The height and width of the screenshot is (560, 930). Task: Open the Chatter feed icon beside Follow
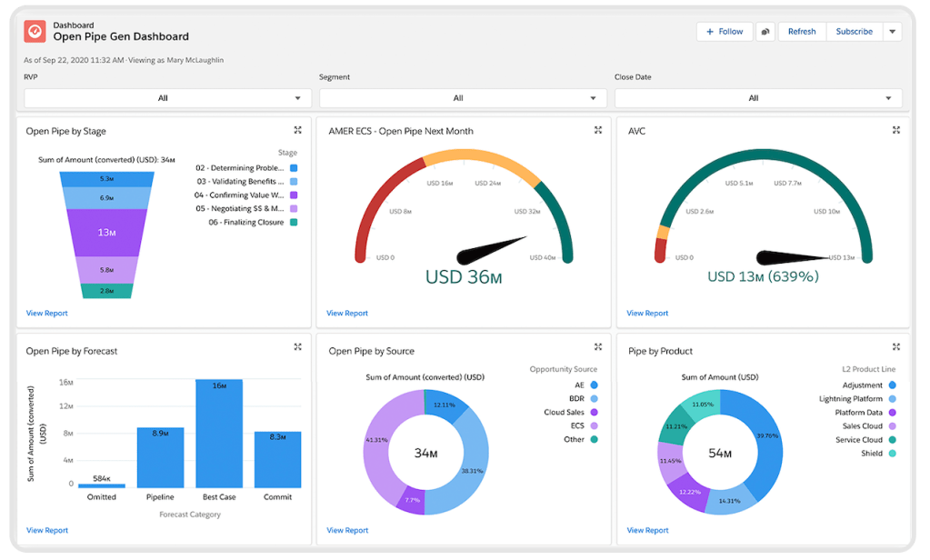[765, 31]
